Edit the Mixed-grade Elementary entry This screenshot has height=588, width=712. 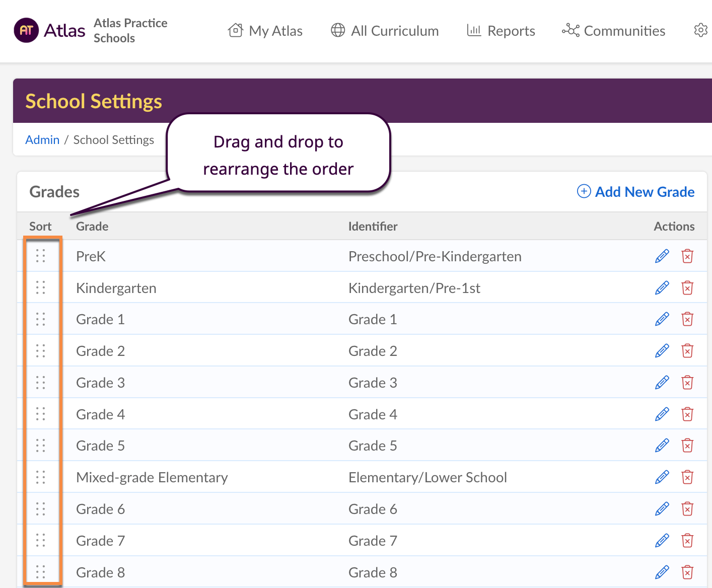(x=662, y=477)
